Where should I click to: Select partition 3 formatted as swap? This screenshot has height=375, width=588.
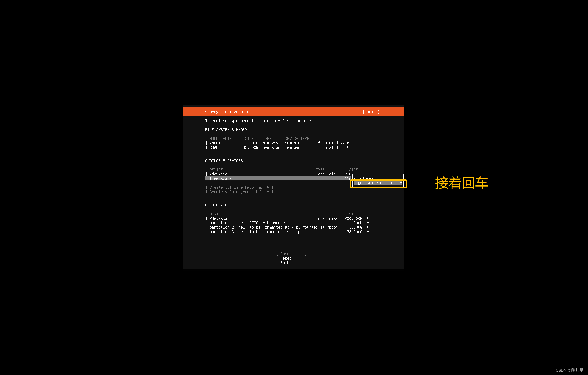(x=289, y=232)
